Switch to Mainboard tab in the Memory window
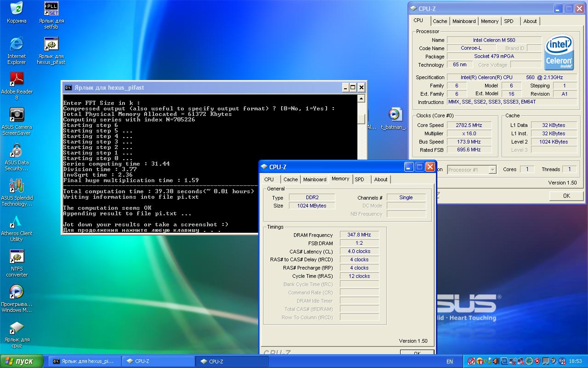The width and height of the screenshot is (588, 368). click(315, 179)
